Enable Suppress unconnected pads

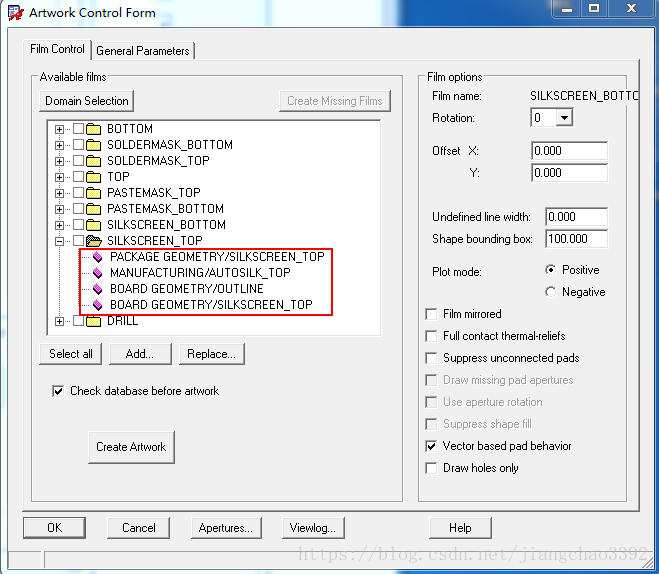(x=431, y=358)
